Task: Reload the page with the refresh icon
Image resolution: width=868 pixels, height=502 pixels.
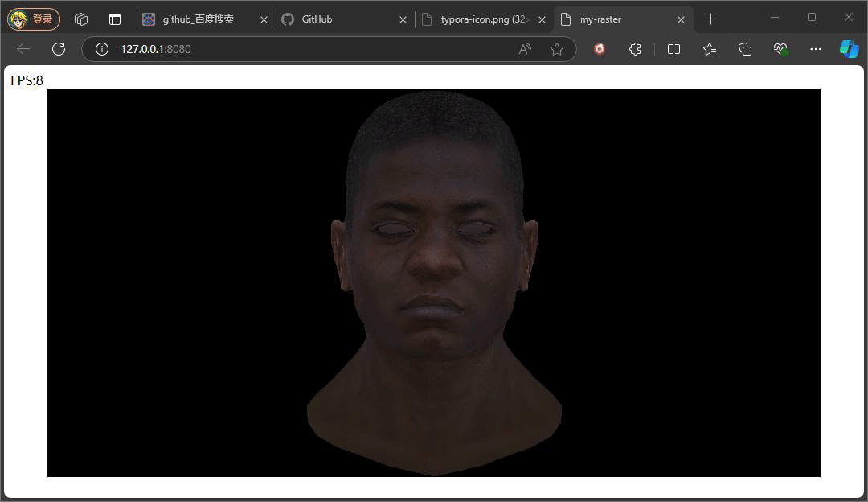Action: [x=59, y=49]
